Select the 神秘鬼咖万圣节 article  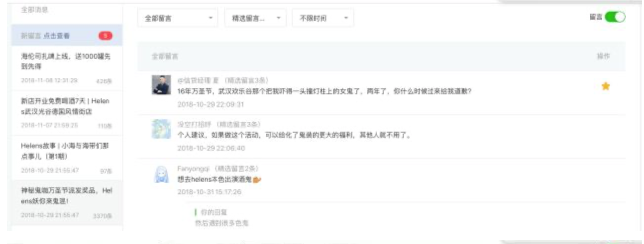[67, 202]
